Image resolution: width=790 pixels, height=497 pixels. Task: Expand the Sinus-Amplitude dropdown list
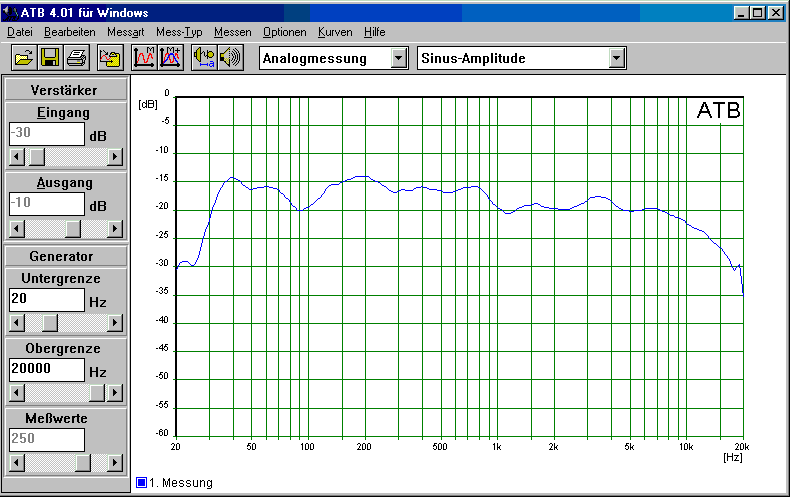coord(617,58)
